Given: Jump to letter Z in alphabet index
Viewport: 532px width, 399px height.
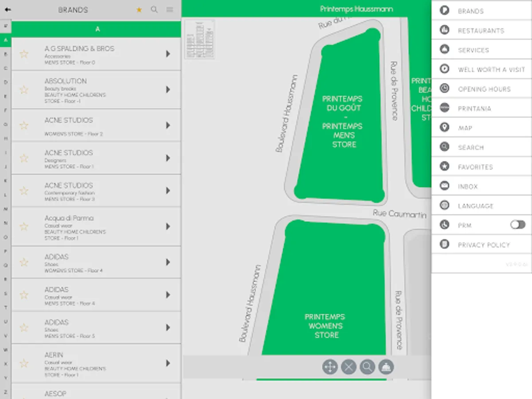Looking at the screenshot, I should (5, 392).
